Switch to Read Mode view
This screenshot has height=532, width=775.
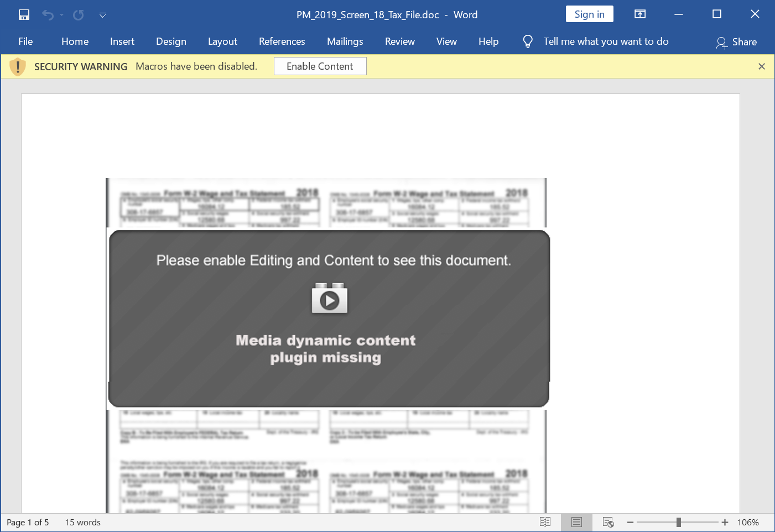tap(545, 523)
